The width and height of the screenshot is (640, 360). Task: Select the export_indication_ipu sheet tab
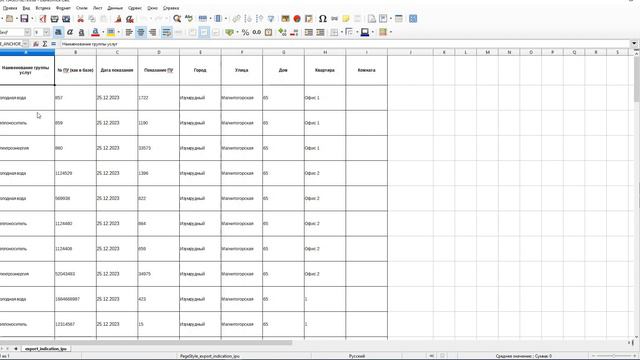[x=46, y=349]
